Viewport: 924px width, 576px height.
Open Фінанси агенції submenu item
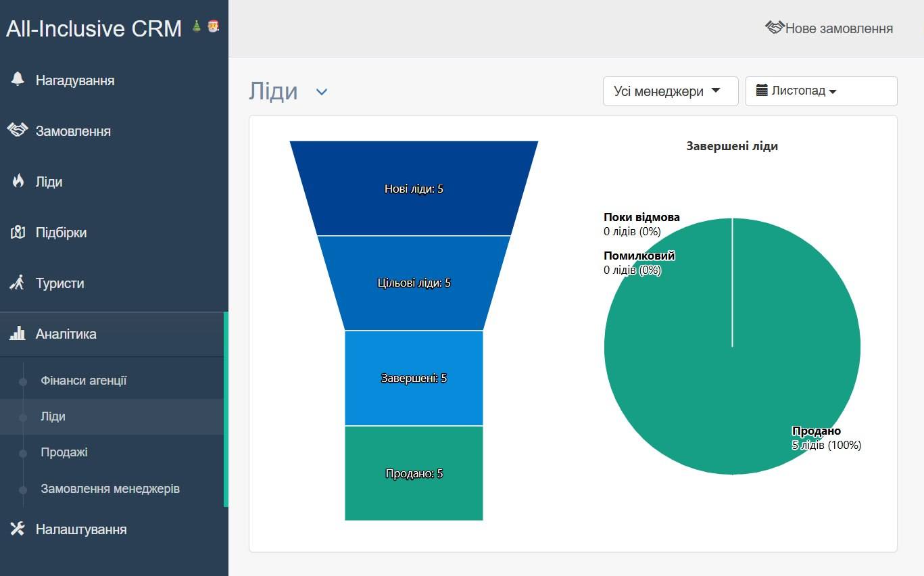(x=84, y=381)
